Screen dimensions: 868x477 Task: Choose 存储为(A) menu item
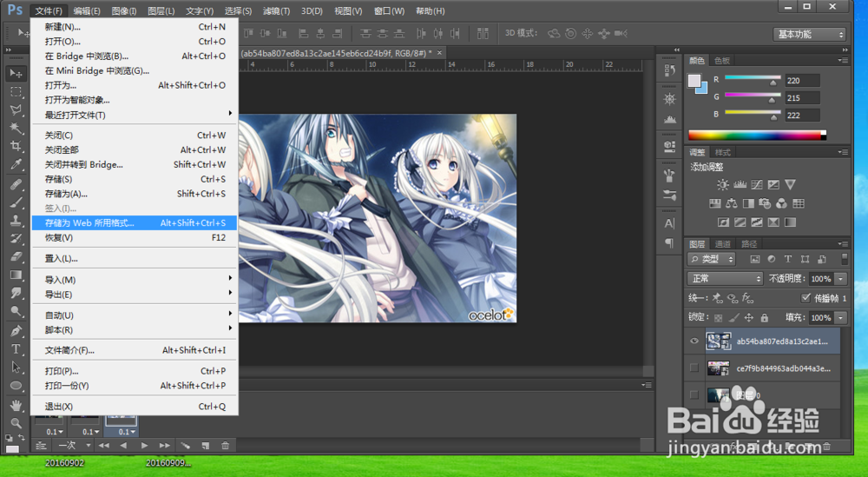pyautogui.click(x=135, y=194)
